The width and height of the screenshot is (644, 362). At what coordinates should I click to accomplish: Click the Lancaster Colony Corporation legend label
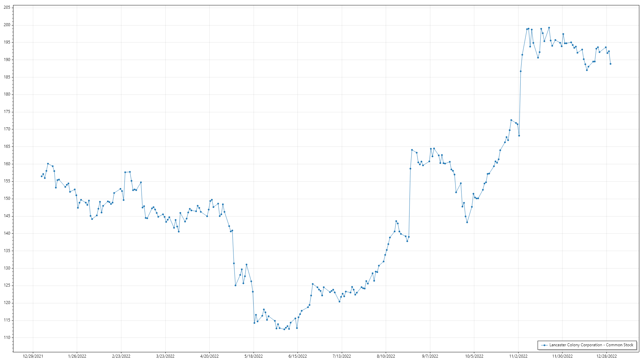[x=591, y=345]
